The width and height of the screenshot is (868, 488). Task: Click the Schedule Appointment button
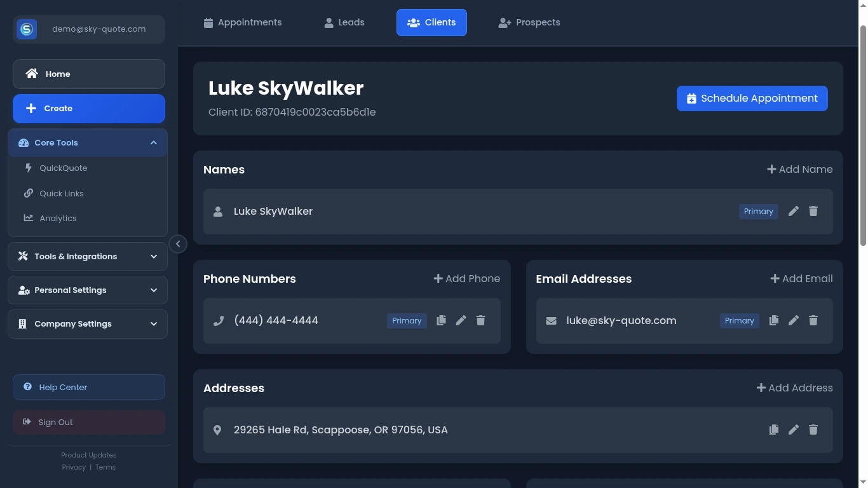point(752,98)
